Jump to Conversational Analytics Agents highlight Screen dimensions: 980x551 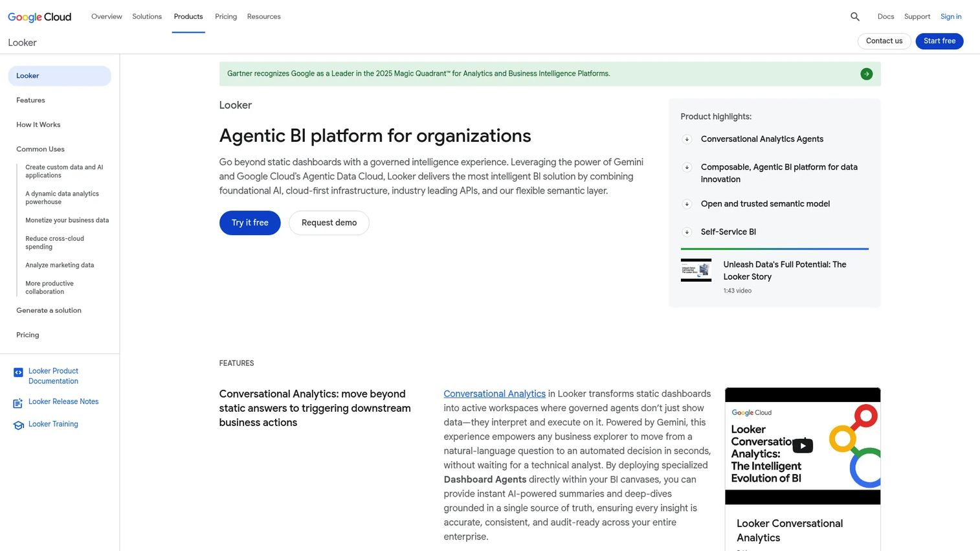762,139
